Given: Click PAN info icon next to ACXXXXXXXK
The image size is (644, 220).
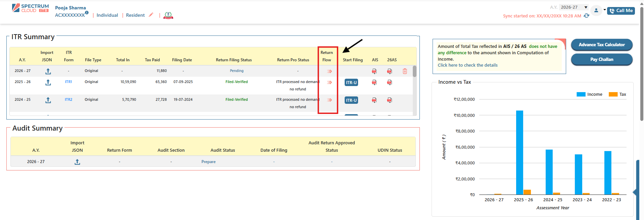Looking at the screenshot, I should tap(87, 13).
